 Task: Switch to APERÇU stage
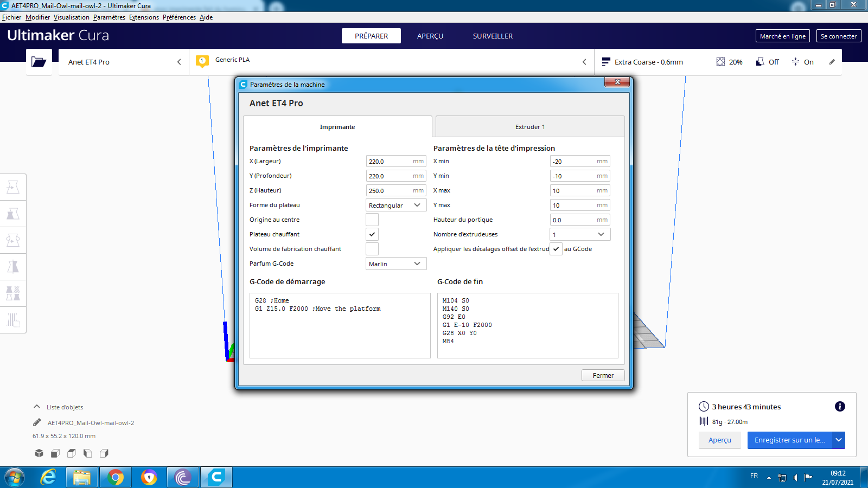pos(430,36)
